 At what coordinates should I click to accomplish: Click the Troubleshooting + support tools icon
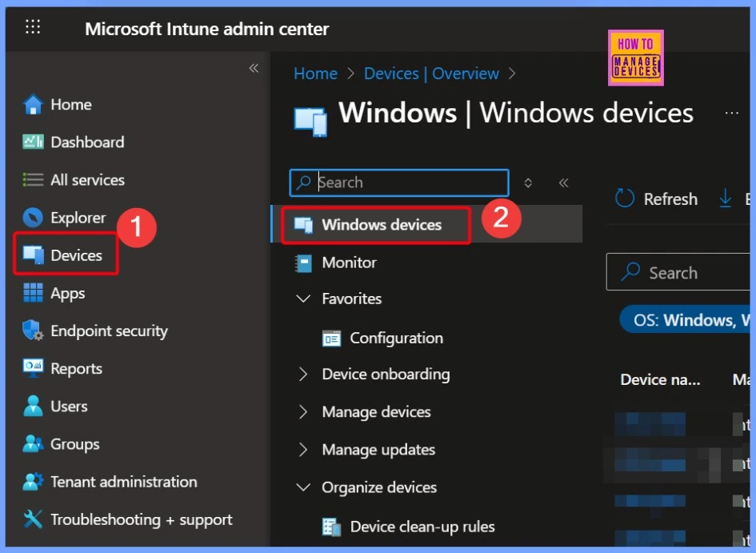pos(33,519)
